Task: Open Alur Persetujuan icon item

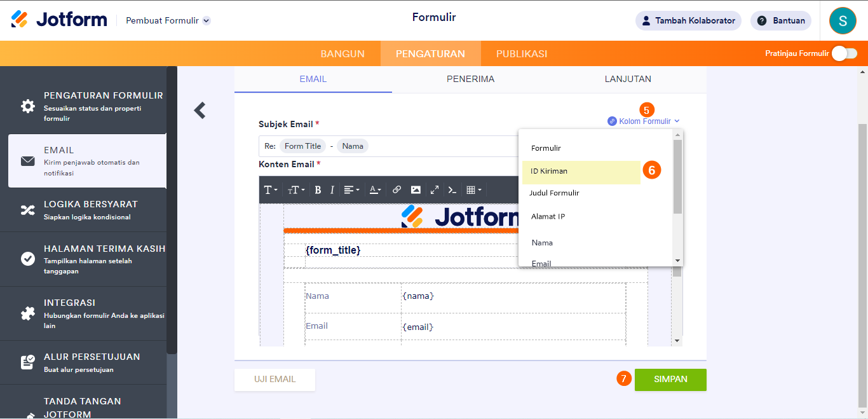Action: pyautogui.click(x=83, y=362)
